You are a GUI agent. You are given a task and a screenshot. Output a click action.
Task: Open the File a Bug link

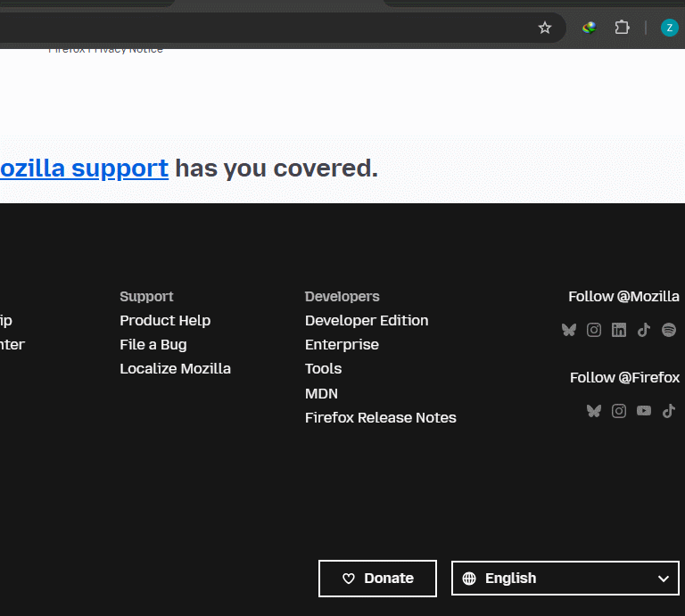[x=153, y=344]
